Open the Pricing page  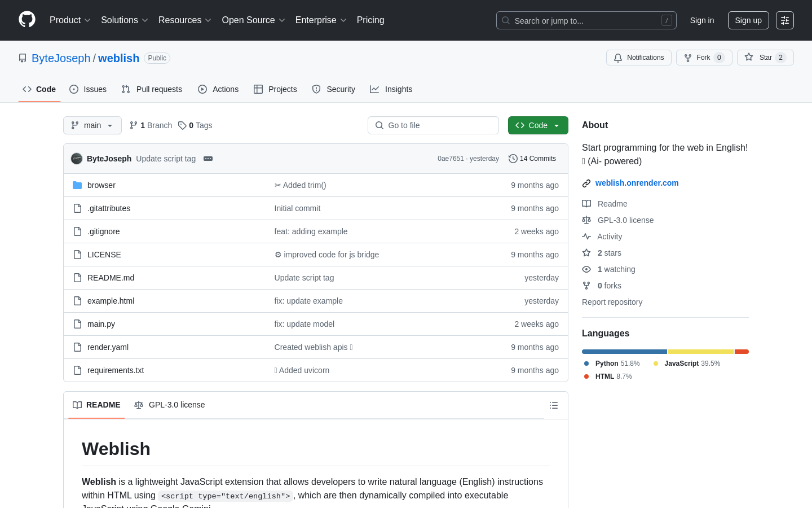(370, 20)
